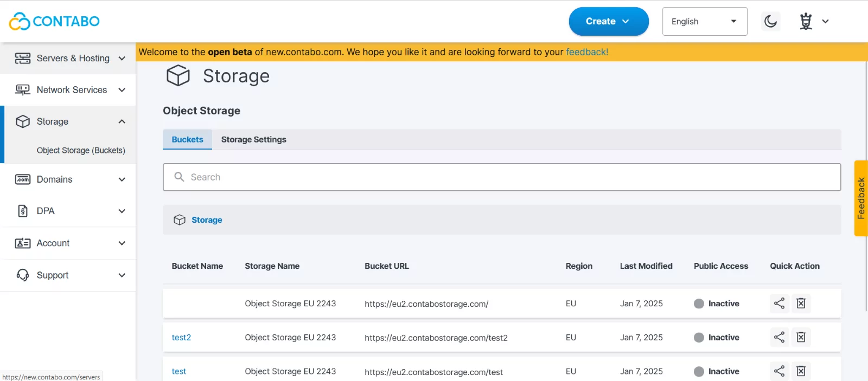Click the Servers & Hosting server icon
Viewport: 868px width, 381px height.
point(23,58)
